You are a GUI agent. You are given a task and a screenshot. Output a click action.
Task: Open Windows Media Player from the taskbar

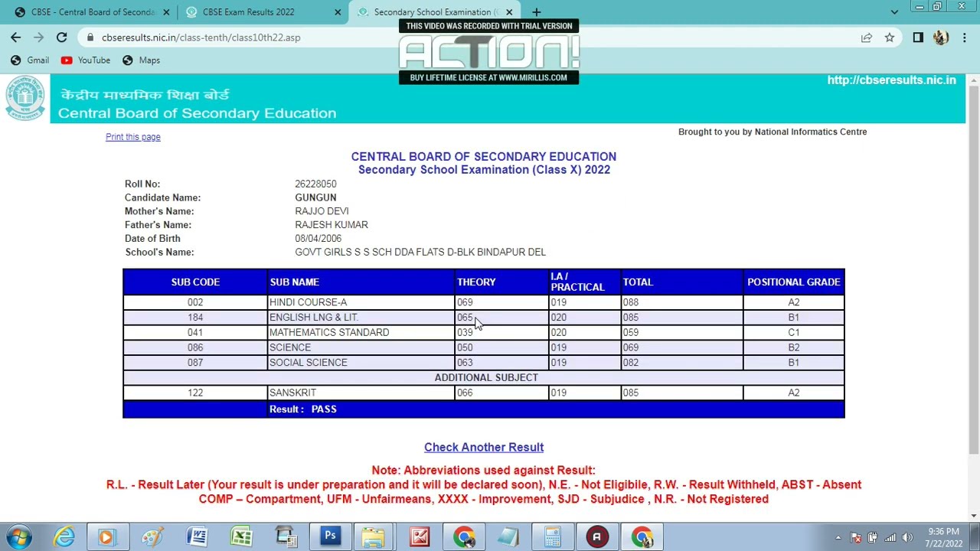coord(106,536)
